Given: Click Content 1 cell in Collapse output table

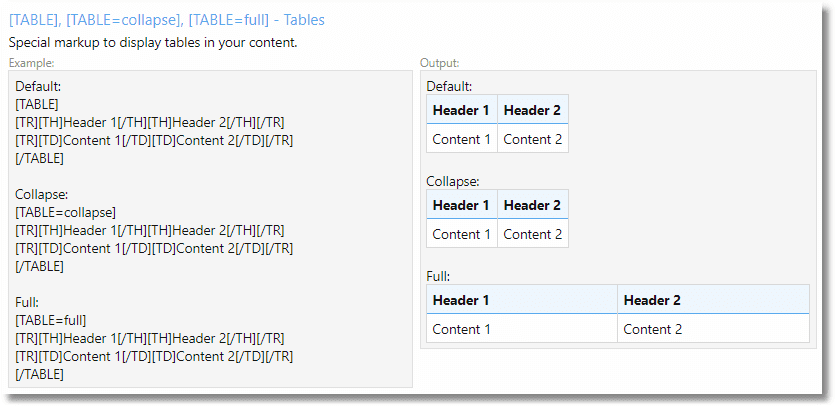Looking at the screenshot, I should pyautogui.click(x=461, y=234).
